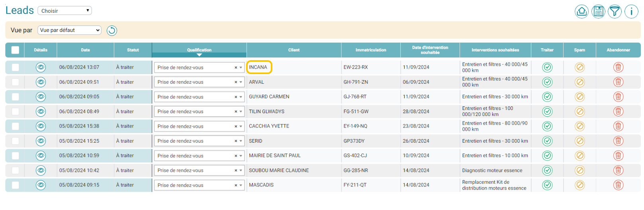Click intervention date 28/08/2024
Viewport: 644px width, 210px height.
(416, 112)
